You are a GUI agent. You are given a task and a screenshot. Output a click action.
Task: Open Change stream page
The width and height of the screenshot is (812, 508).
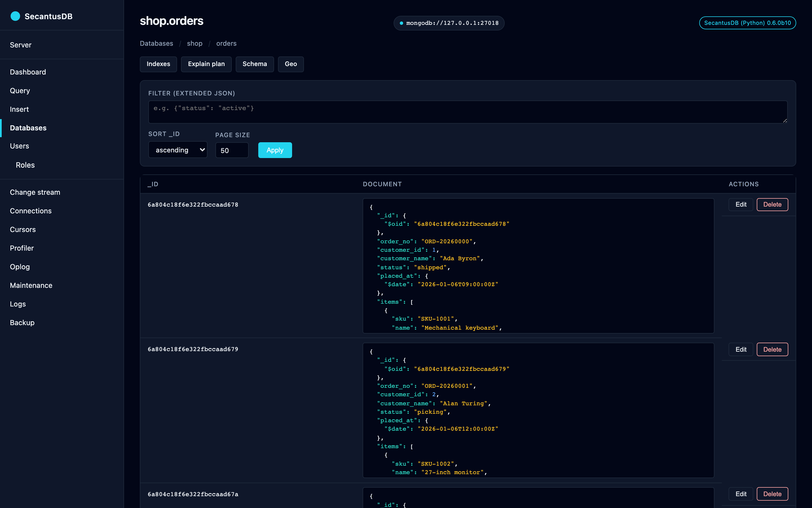(35, 192)
